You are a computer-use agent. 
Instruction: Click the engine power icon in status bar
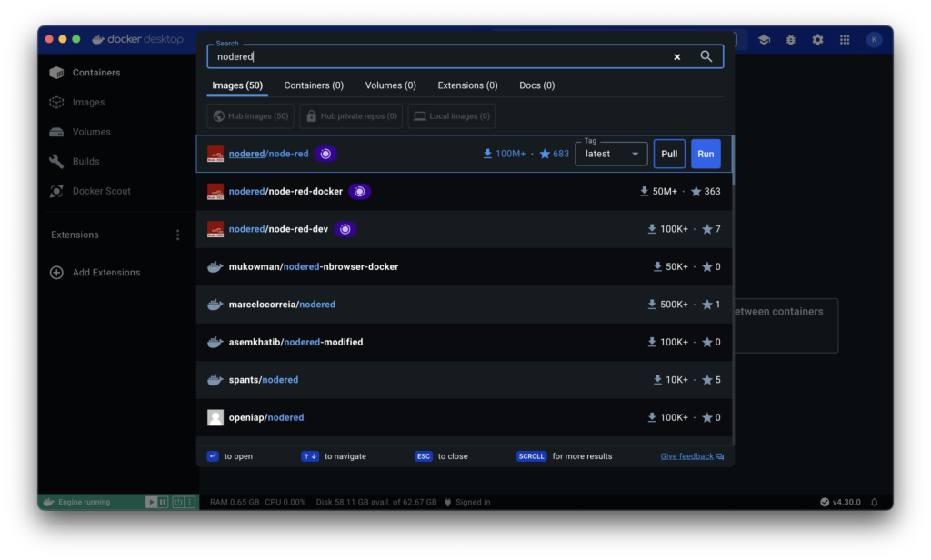(x=178, y=502)
